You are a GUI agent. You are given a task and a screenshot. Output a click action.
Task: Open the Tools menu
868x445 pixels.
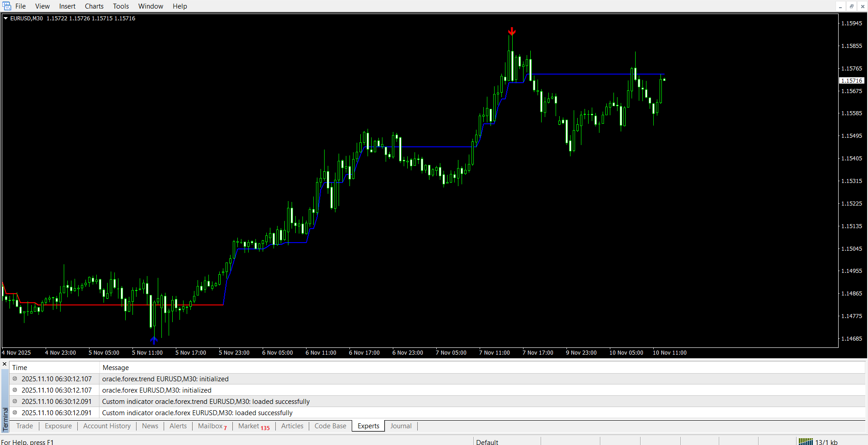121,6
